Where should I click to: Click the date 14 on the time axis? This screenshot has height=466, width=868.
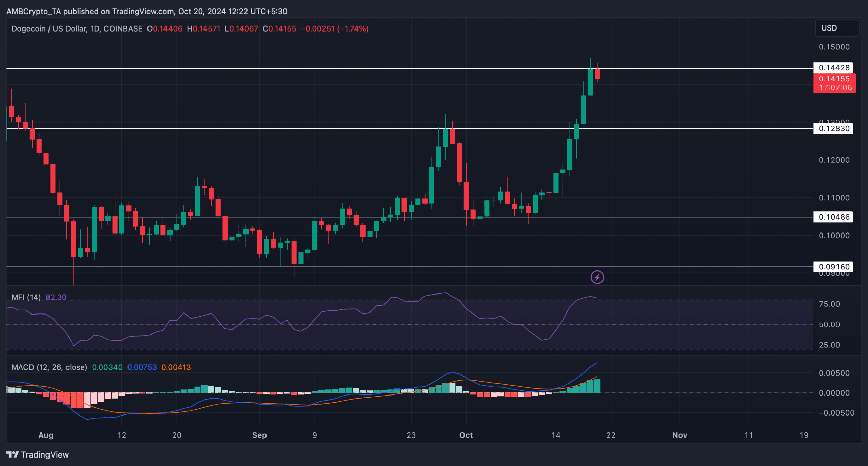click(x=555, y=435)
